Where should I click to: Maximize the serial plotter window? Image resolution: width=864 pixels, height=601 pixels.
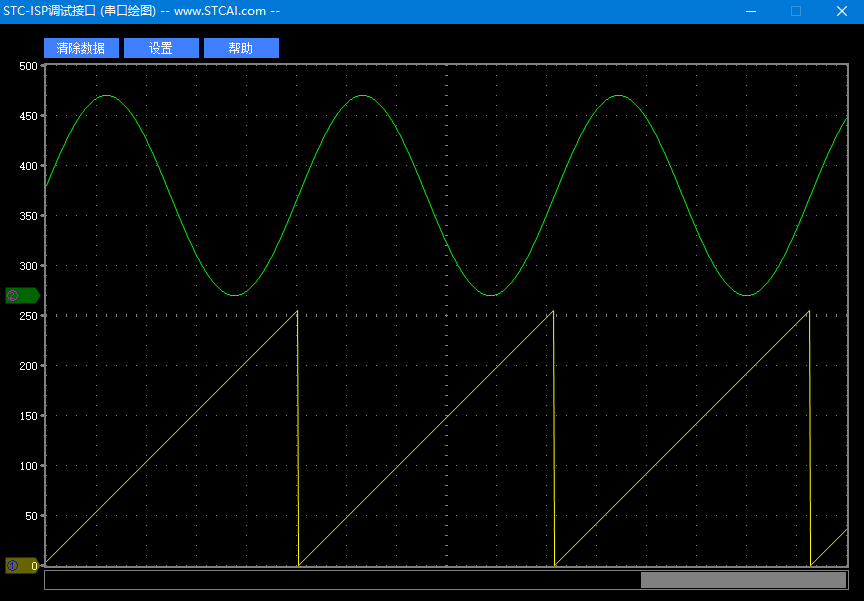pos(796,11)
